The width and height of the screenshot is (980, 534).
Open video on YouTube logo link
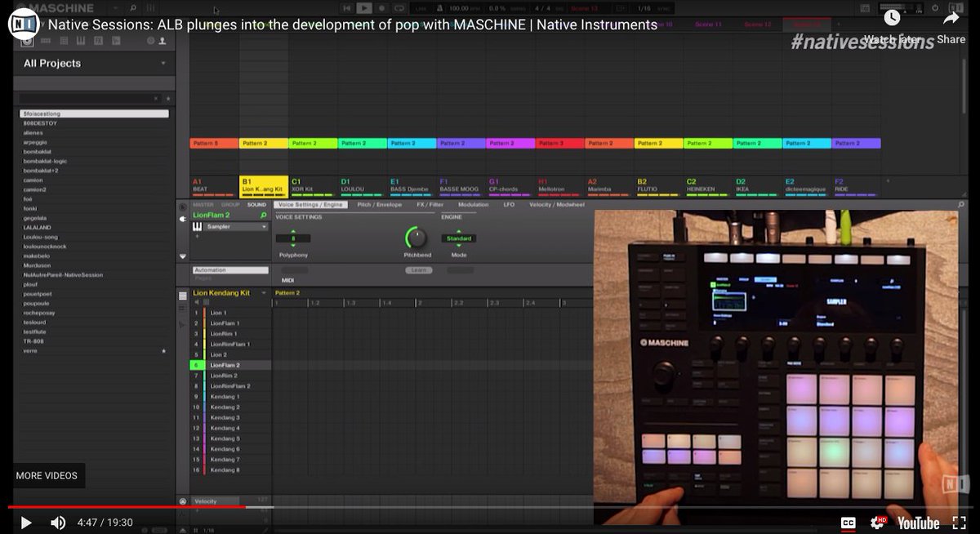point(918,523)
